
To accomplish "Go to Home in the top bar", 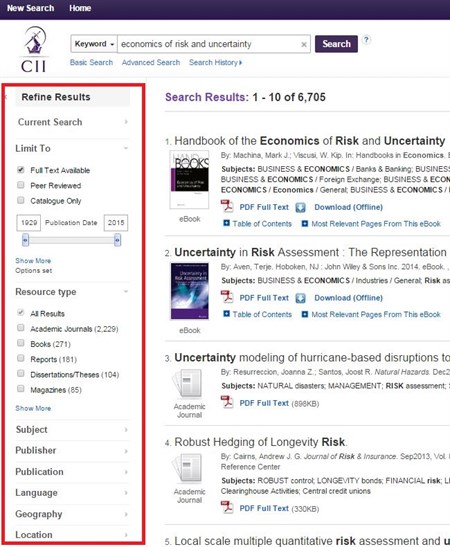I will point(80,8).
